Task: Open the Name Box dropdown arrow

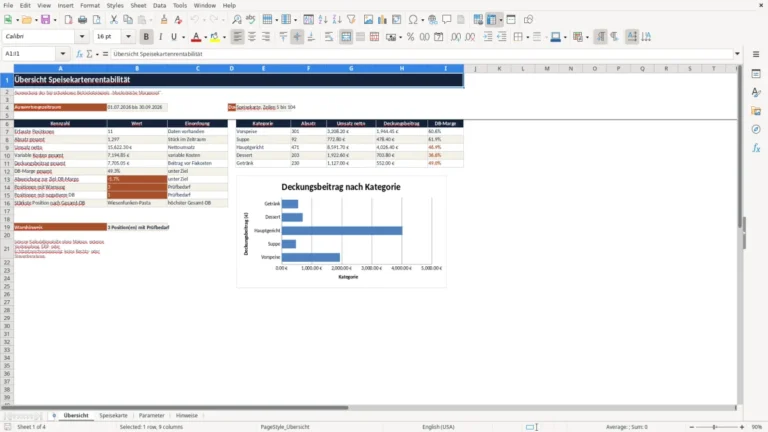Action: coord(63,54)
